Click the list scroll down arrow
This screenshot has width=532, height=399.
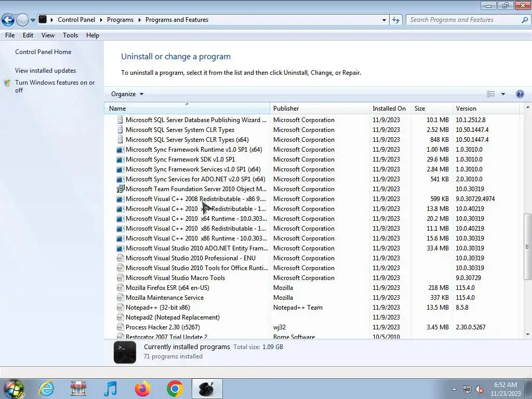[x=527, y=335]
